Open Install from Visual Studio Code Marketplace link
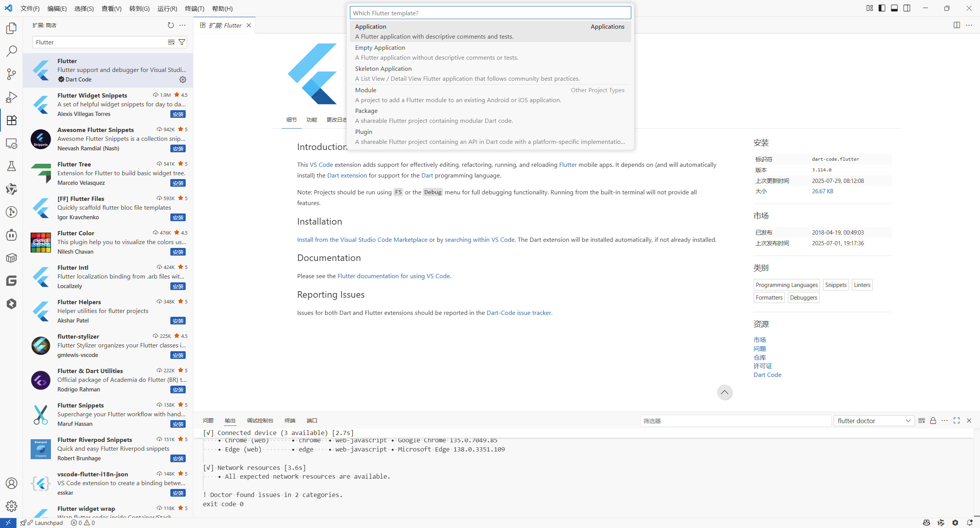This screenshot has width=980, height=528. (362, 240)
